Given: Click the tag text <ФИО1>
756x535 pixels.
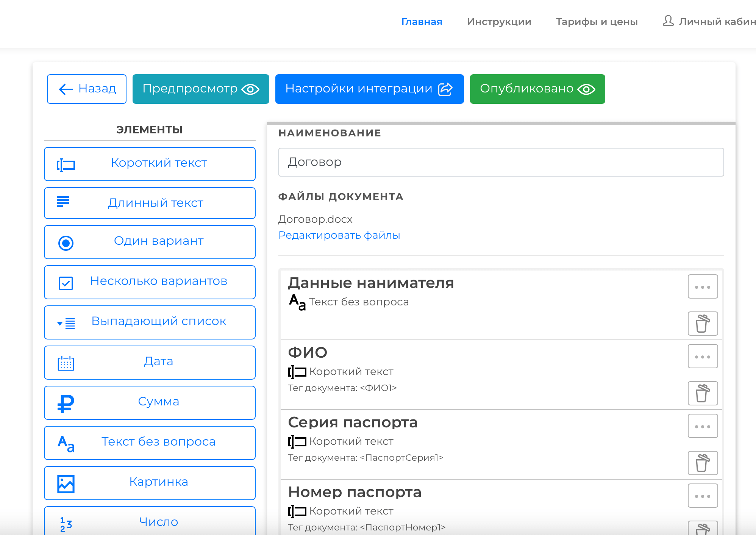Looking at the screenshot, I should coord(378,388).
